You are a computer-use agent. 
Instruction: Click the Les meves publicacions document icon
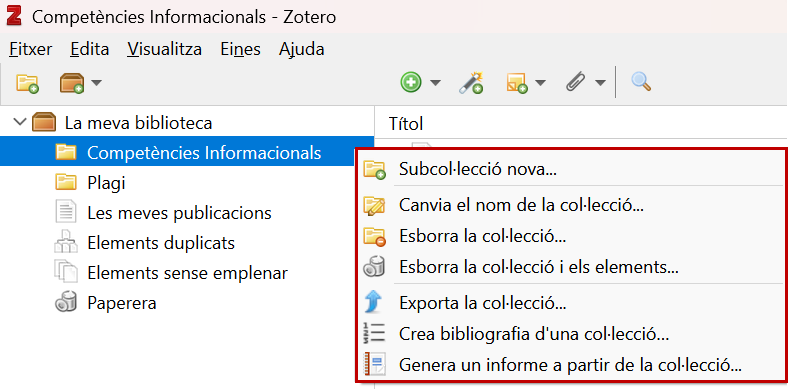(x=66, y=212)
